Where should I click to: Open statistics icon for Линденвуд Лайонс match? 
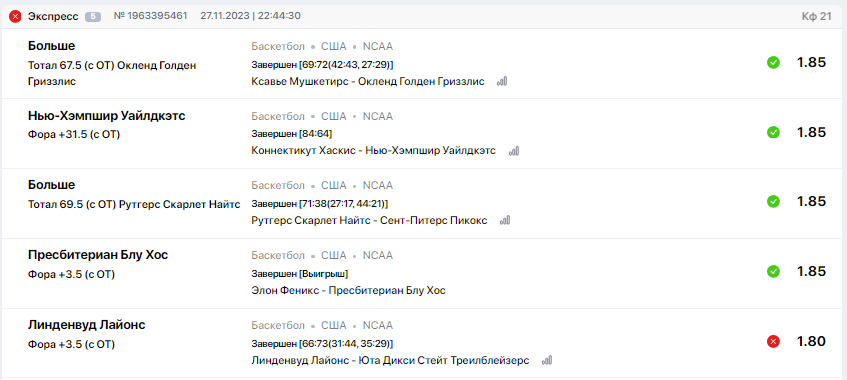pyautogui.click(x=547, y=361)
